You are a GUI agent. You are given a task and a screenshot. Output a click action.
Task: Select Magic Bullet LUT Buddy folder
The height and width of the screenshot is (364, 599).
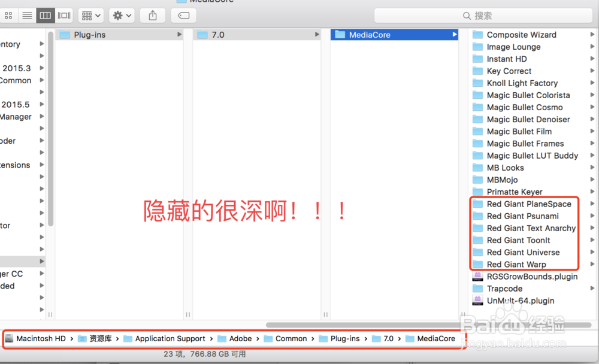(533, 156)
